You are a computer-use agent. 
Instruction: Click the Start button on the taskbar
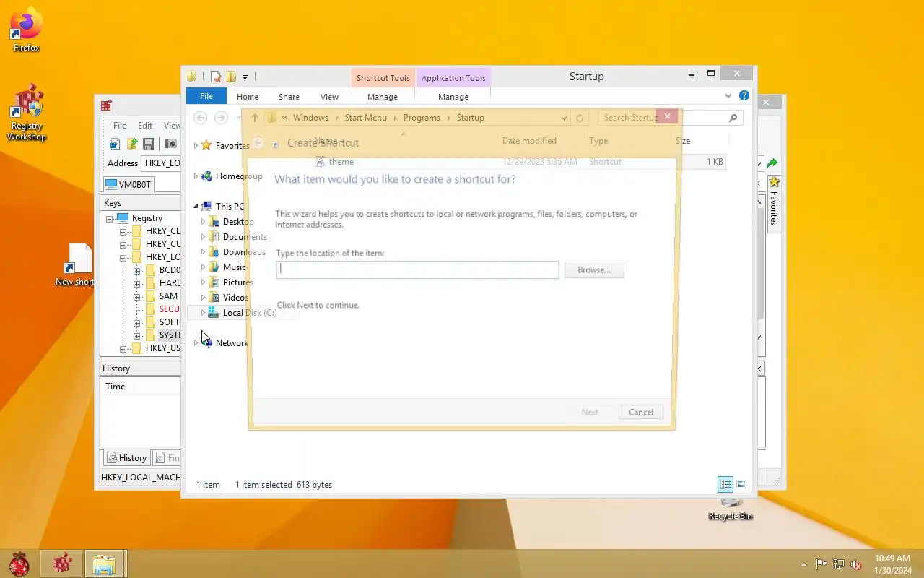point(19,564)
